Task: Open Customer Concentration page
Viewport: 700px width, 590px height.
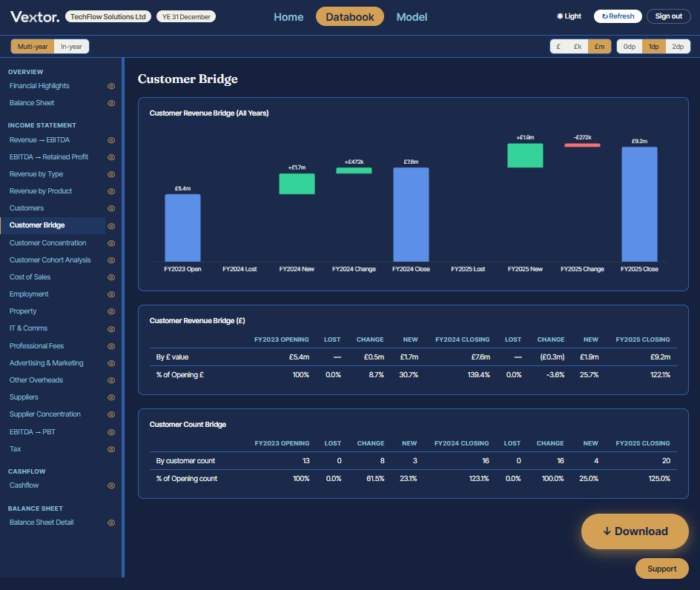Action: (x=47, y=243)
